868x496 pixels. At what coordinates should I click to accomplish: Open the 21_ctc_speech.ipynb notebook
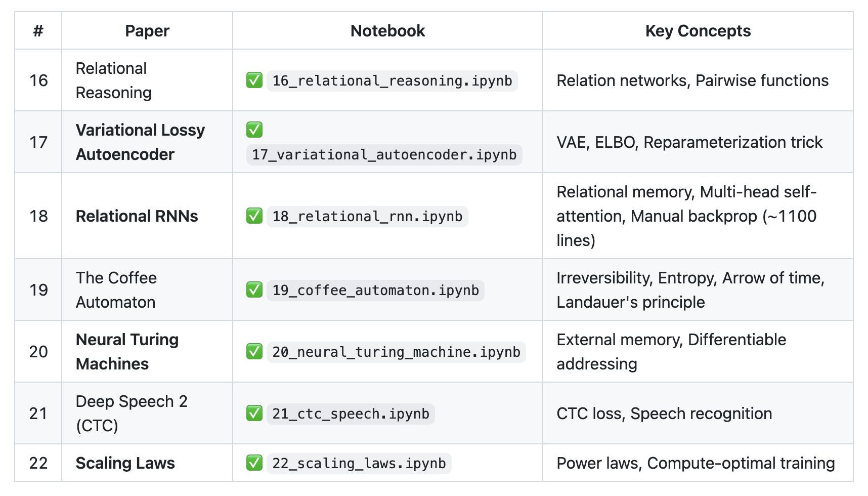click(x=351, y=414)
